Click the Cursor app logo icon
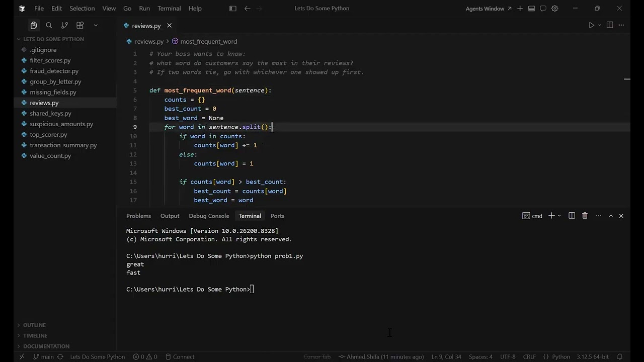Image resolution: width=644 pixels, height=362 pixels. [22, 9]
